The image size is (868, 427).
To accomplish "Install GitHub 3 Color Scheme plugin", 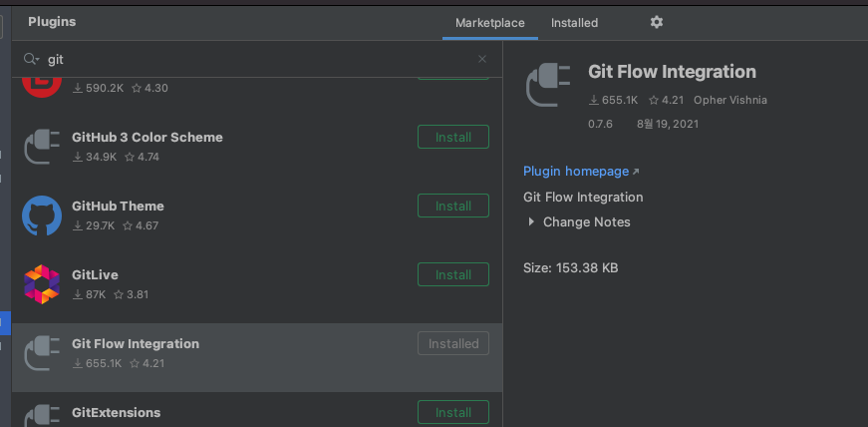I will 453,137.
